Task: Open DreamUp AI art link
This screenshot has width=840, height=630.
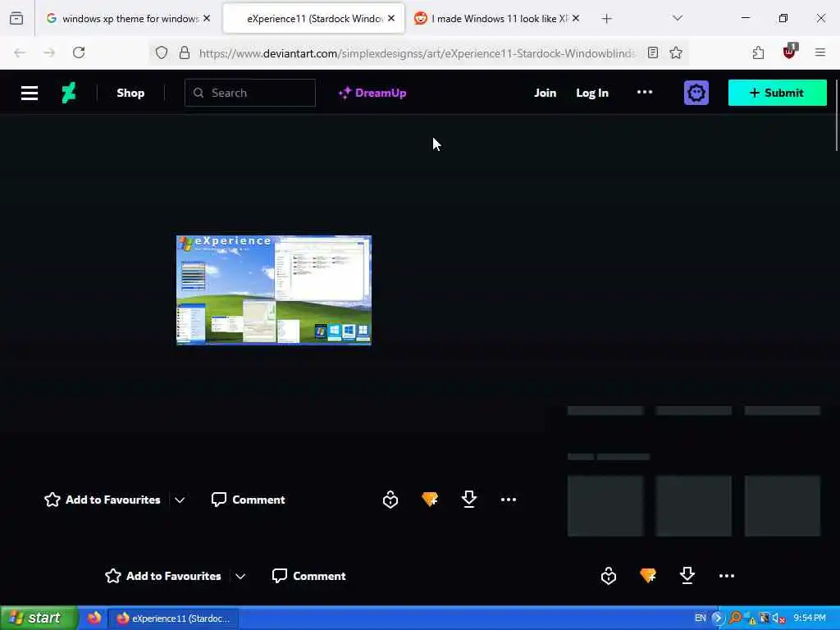Action: point(372,93)
